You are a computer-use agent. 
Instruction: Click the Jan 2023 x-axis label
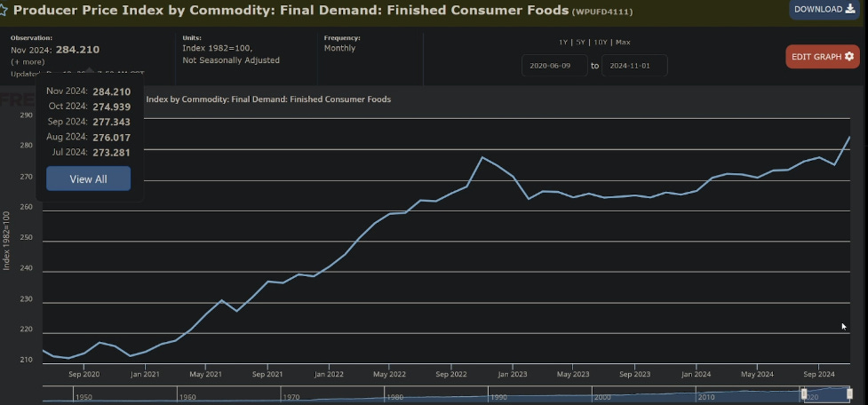[x=512, y=374]
